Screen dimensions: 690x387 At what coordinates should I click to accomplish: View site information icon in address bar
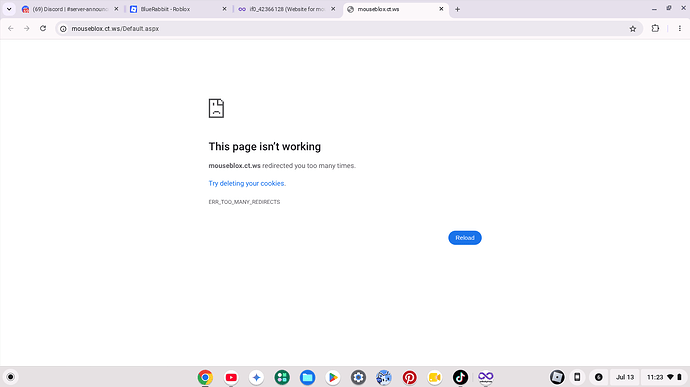coord(63,29)
